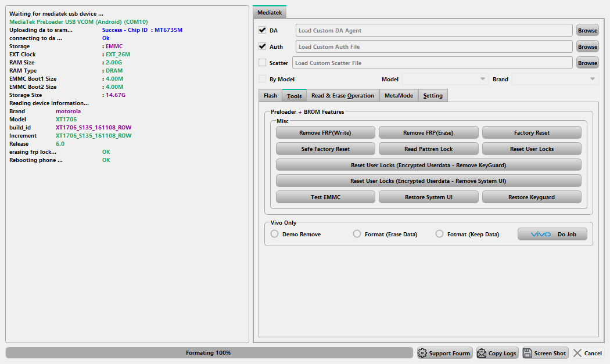Open the Setting tab
The image size is (610, 364).
(x=433, y=96)
